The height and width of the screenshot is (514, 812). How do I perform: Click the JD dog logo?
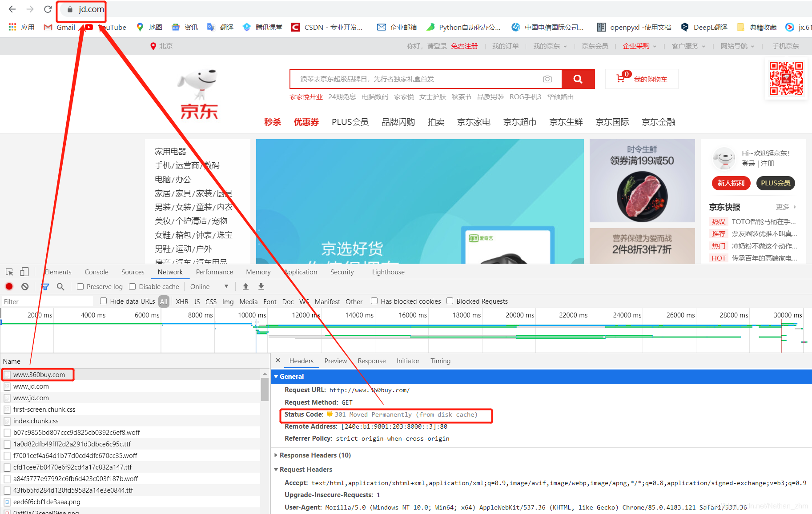point(198,93)
